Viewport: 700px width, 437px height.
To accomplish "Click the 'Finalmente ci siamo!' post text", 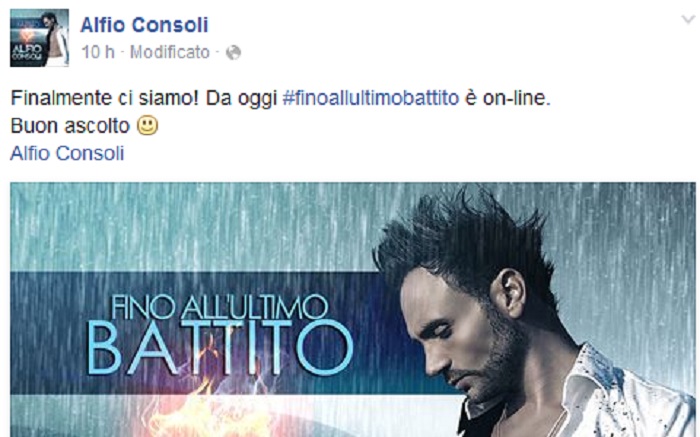I will pos(104,98).
